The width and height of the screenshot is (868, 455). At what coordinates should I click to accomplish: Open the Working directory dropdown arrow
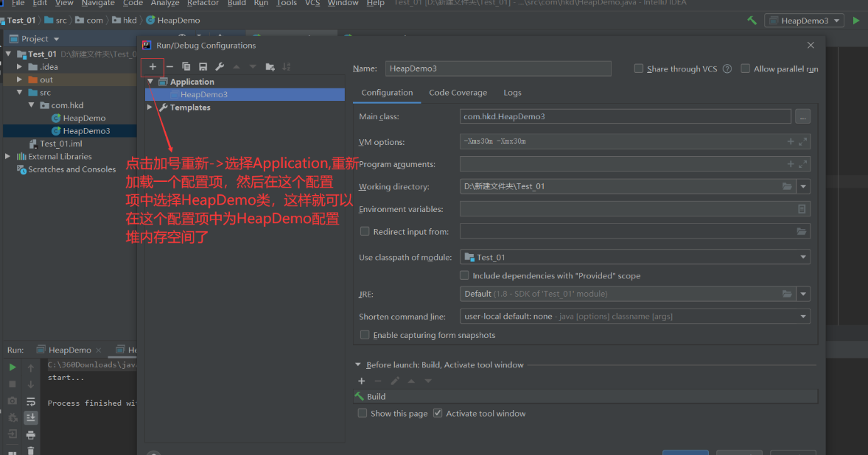pyautogui.click(x=803, y=186)
